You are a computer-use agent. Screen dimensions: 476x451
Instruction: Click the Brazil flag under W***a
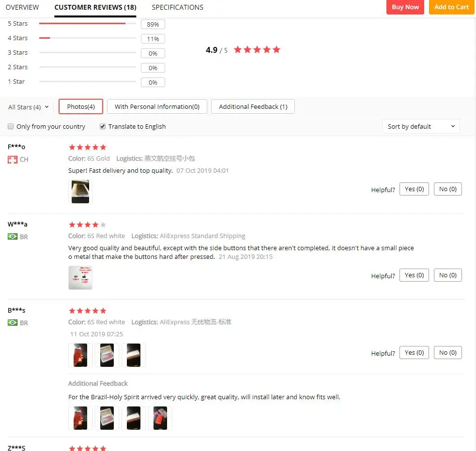[x=13, y=237]
